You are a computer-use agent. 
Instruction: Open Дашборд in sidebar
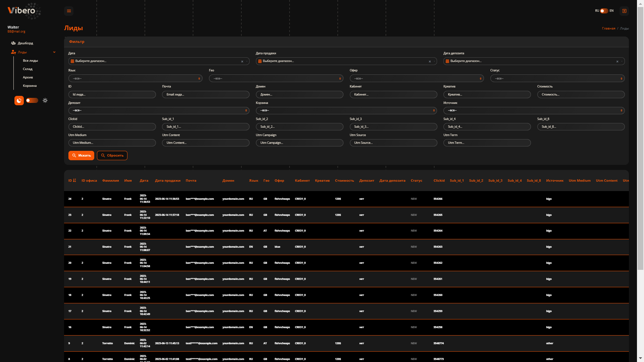coord(25,43)
